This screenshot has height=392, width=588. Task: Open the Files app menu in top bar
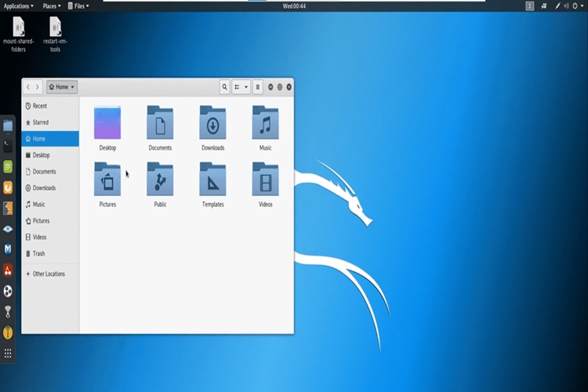pos(78,6)
